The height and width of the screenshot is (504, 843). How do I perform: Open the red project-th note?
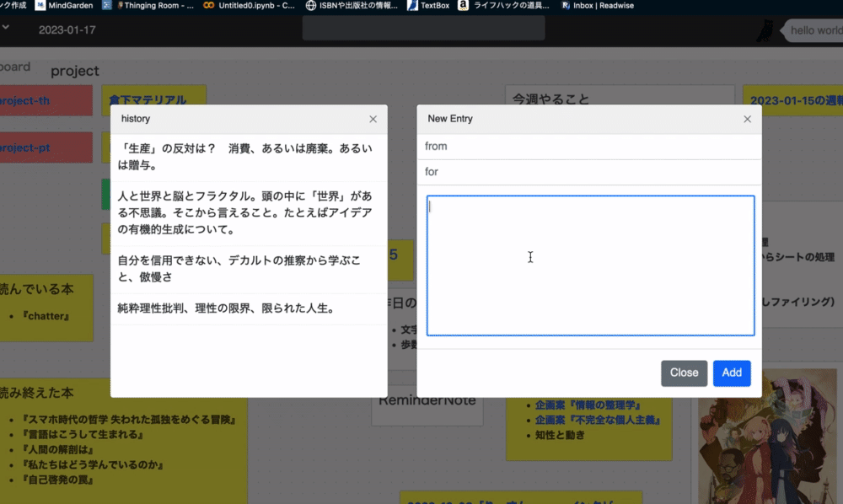point(24,100)
